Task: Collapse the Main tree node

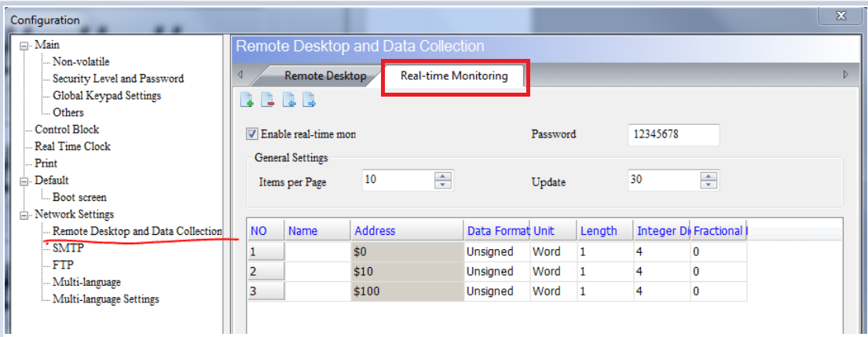Action: point(24,46)
